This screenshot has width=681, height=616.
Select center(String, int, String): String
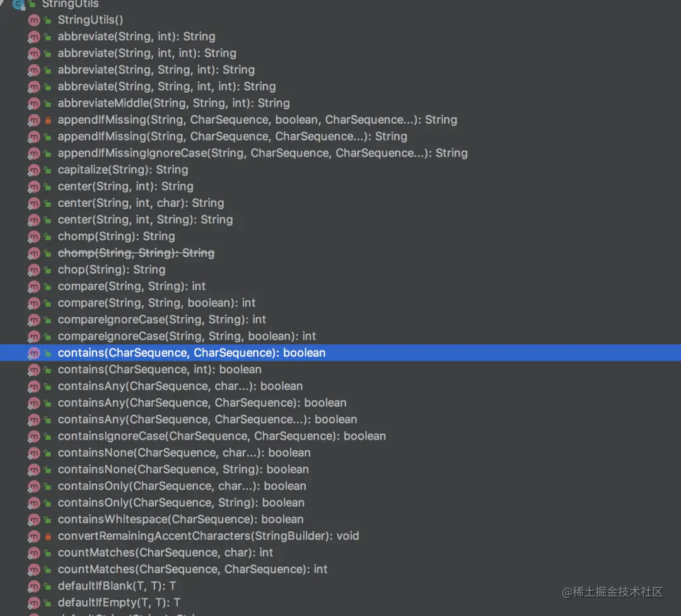pyautogui.click(x=145, y=220)
